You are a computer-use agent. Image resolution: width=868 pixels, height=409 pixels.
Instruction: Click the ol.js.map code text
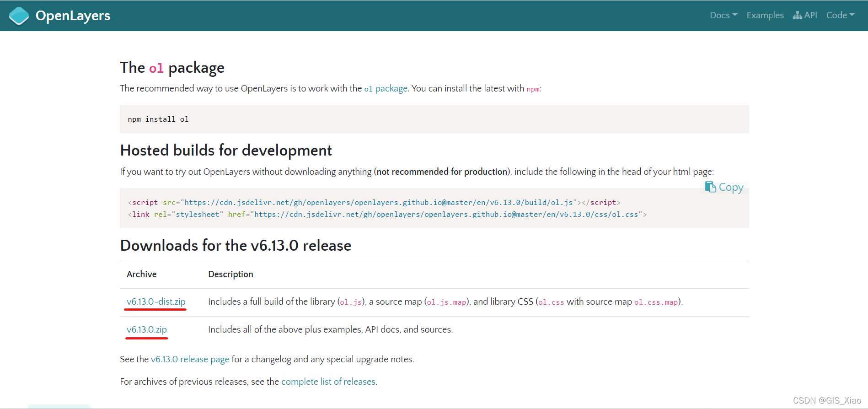pyautogui.click(x=446, y=302)
